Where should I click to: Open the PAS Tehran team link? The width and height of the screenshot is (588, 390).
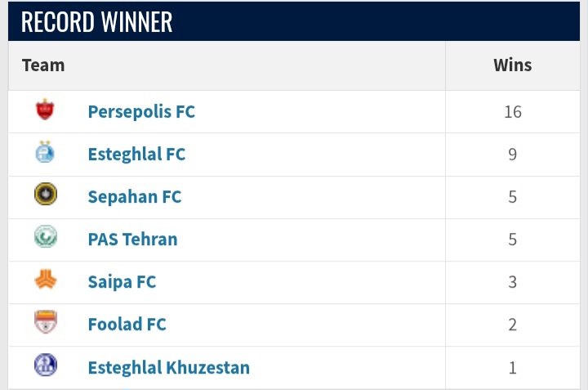(133, 240)
